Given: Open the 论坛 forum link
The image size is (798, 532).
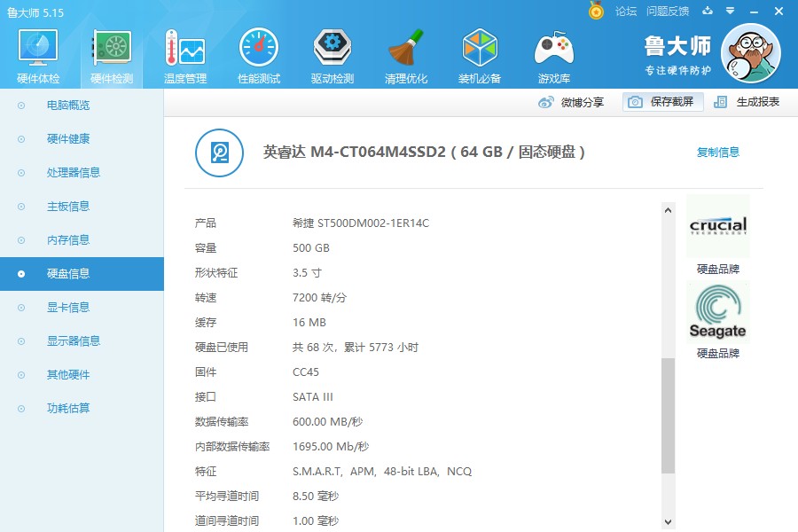Looking at the screenshot, I should point(625,12).
